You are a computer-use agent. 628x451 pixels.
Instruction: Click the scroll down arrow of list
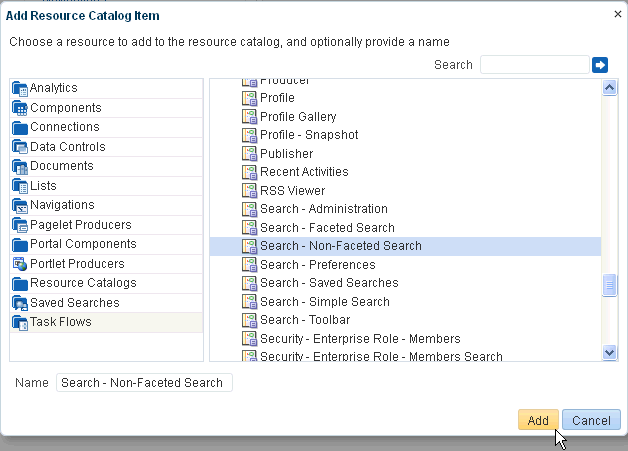pyautogui.click(x=610, y=353)
